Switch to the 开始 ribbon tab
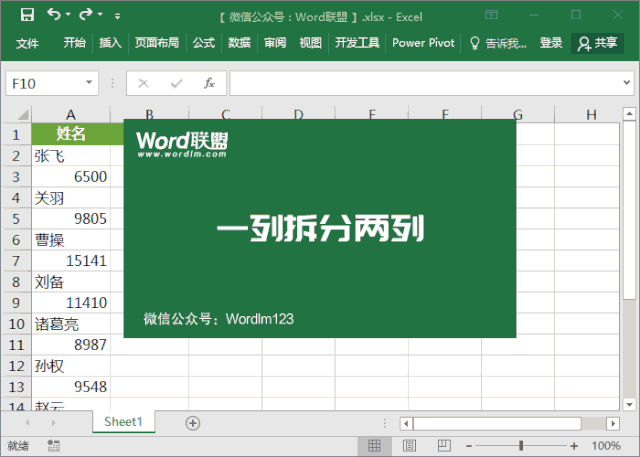 point(75,43)
